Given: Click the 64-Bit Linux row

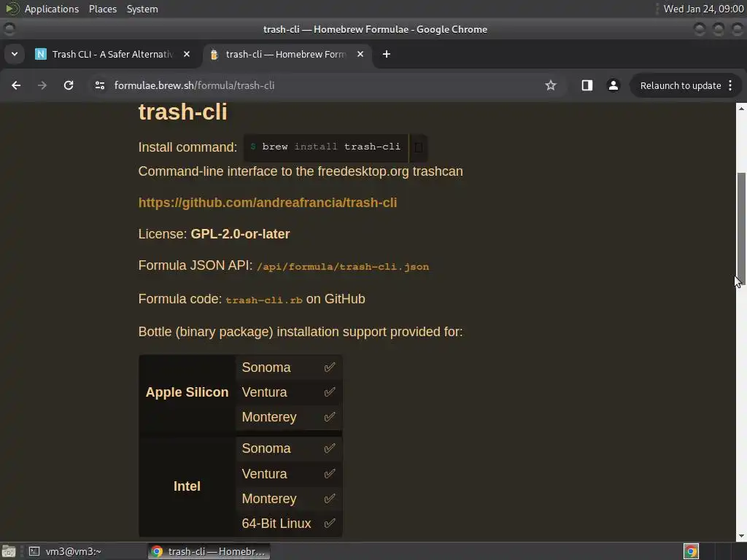Looking at the screenshot, I should click(289, 524).
